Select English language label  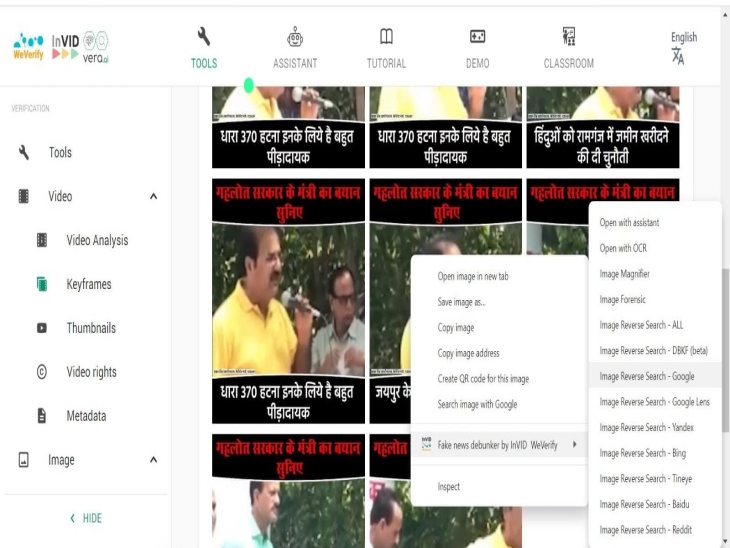(684, 37)
